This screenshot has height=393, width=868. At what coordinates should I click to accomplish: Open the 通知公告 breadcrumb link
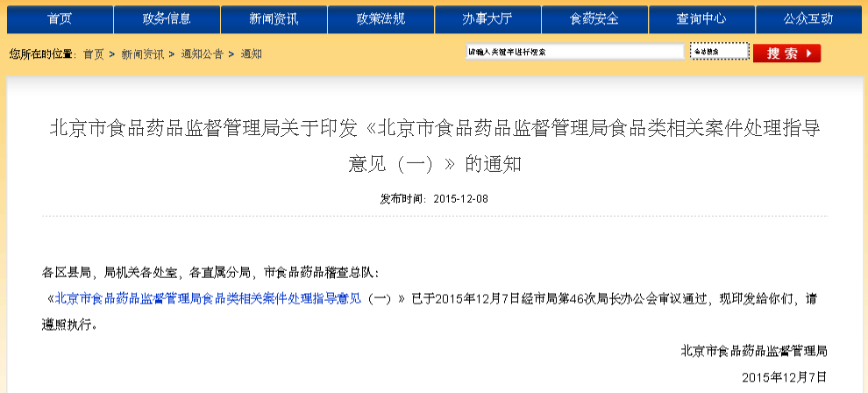click(x=202, y=54)
